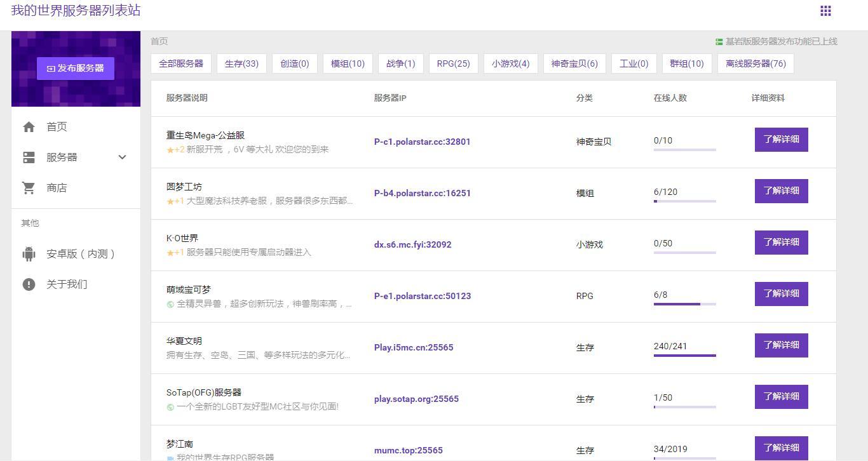Select the 神奇宝贝(6) filter tab
Viewport: 868px width, 461px height.
tap(574, 63)
